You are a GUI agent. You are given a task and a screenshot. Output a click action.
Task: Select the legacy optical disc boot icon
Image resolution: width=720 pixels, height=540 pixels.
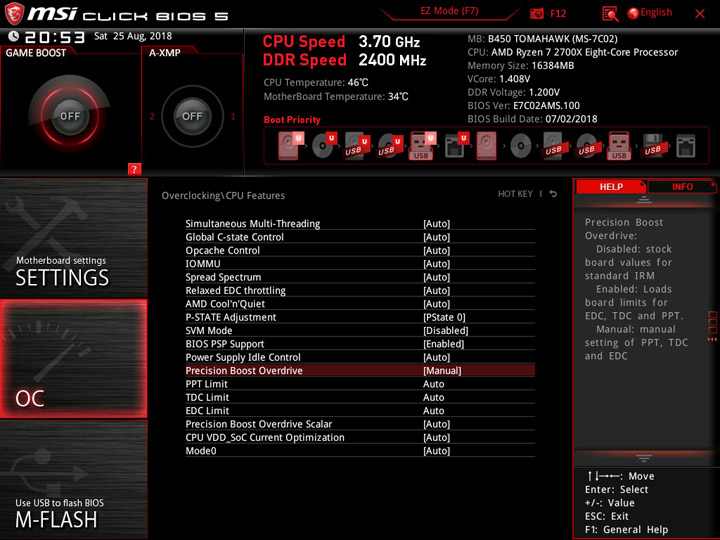(521, 146)
